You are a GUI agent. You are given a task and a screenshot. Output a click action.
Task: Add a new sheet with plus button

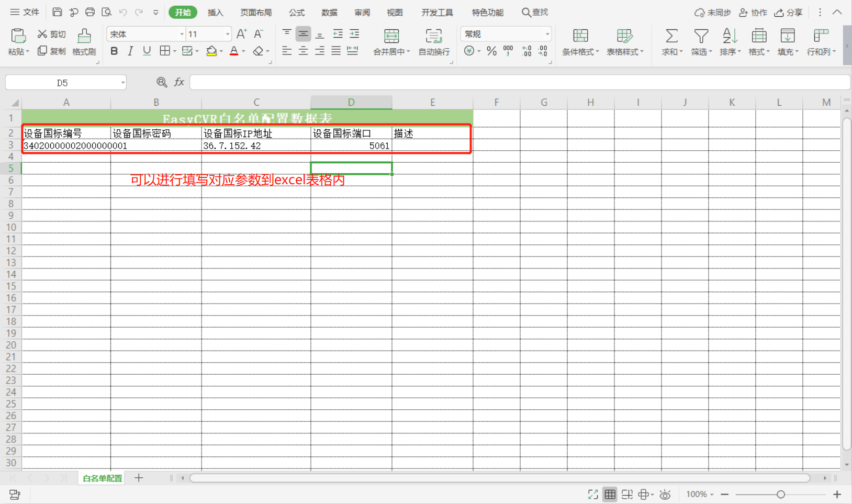click(x=139, y=478)
